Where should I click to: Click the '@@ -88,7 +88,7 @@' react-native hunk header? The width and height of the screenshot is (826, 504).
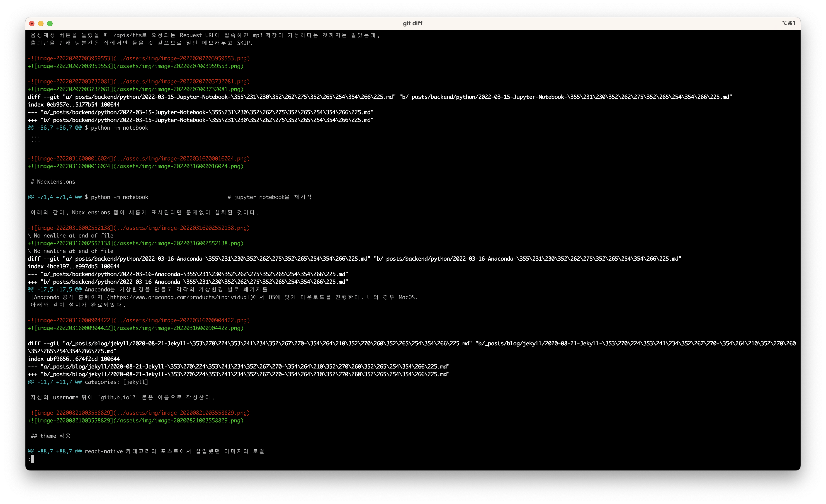point(55,451)
